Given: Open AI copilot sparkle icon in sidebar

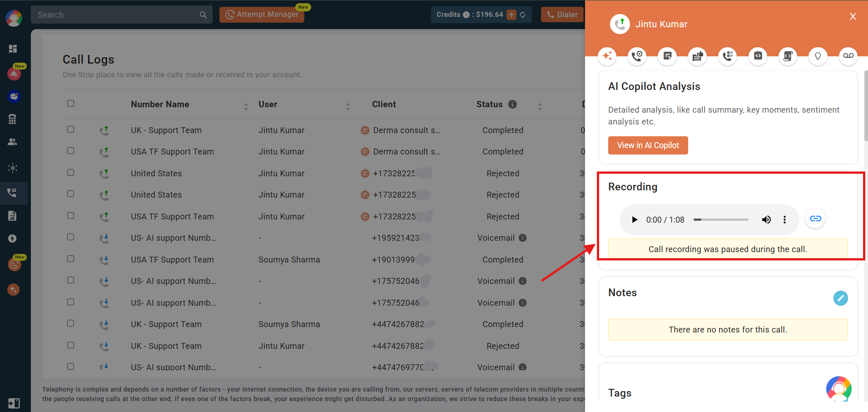Looking at the screenshot, I should point(14,289).
